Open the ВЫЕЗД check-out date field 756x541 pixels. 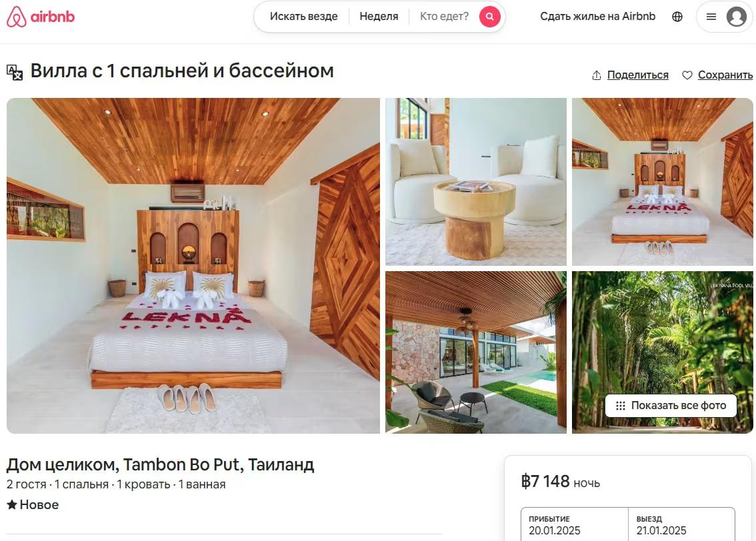[x=682, y=525]
